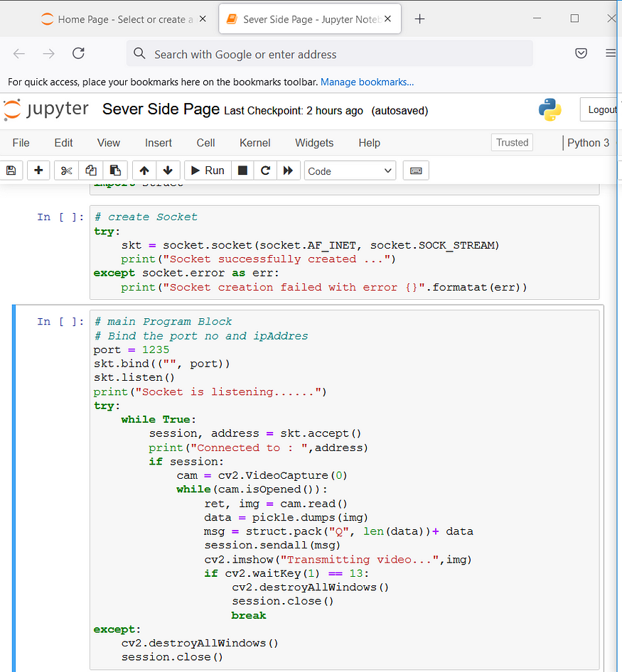Open the Pocket save icon

pyautogui.click(x=581, y=53)
